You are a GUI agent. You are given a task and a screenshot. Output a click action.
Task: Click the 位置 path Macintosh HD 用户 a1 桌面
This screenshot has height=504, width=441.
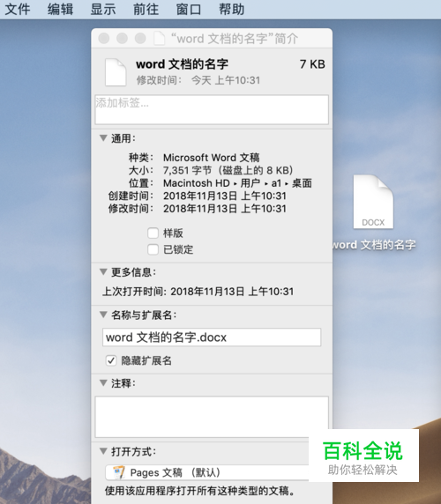(x=238, y=183)
